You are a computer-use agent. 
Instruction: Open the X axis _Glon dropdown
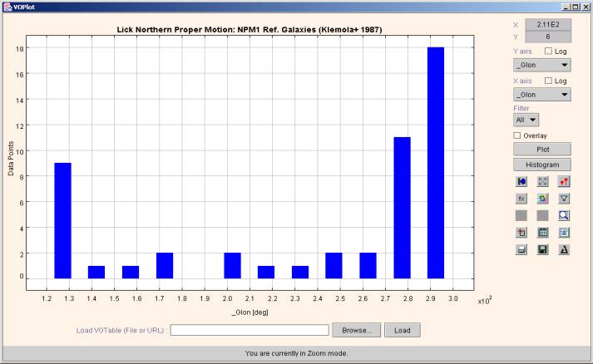tap(542, 95)
